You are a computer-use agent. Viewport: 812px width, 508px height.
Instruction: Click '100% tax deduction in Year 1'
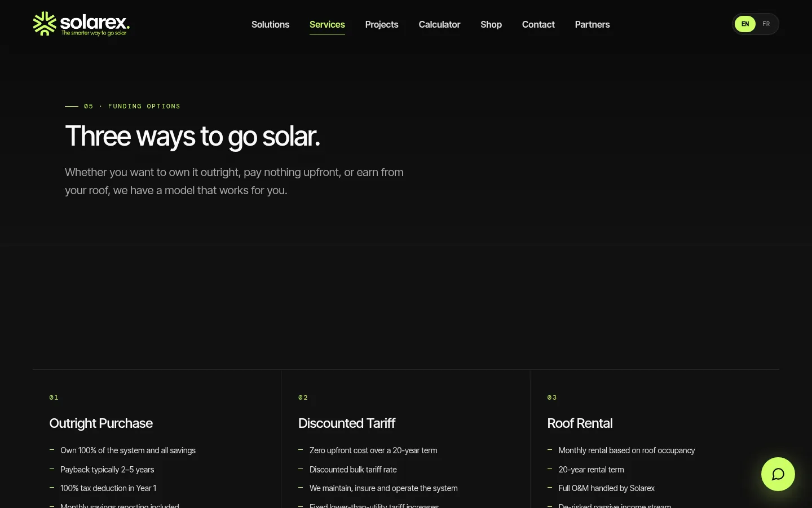pyautogui.click(x=108, y=488)
